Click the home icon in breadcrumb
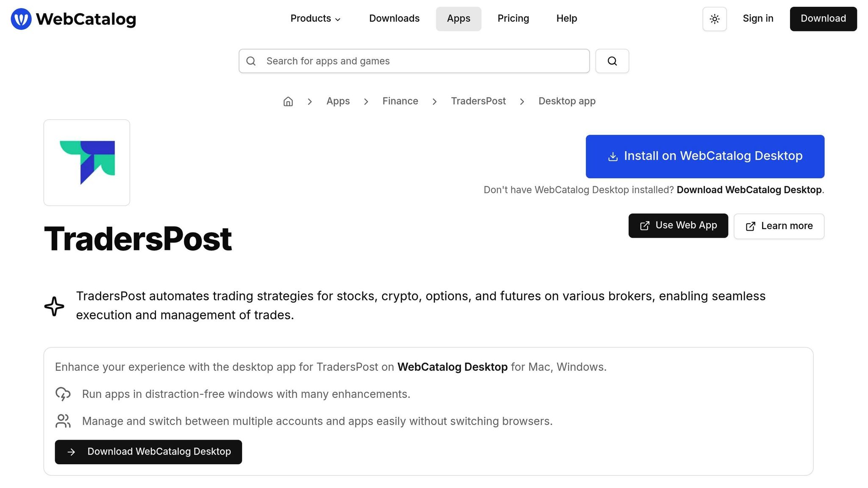Screen dimensions: 868x488 pyautogui.click(x=288, y=101)
